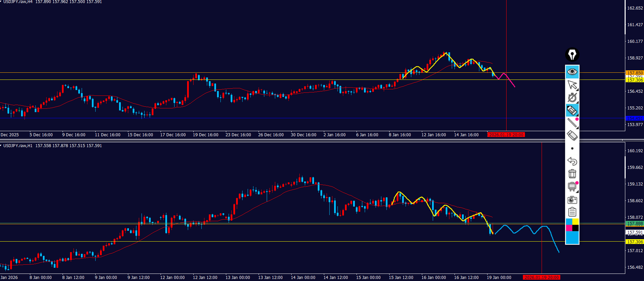Pick the black color swatch
This screenshot has height=281, width=644.
tap(575, 228)
